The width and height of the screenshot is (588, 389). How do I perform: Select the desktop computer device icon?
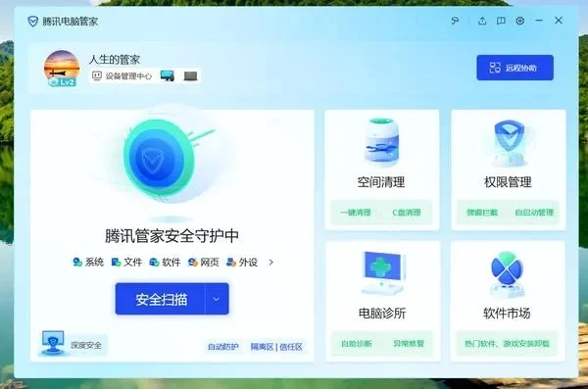(x=168, y=75)
